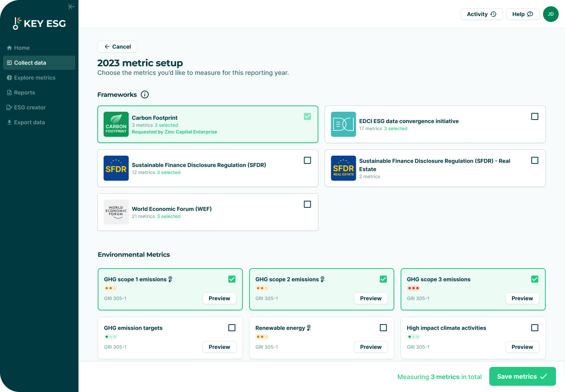Select the SFDR framework logo
The height and width of the screenshot is (392, 565).
(116, 168)
